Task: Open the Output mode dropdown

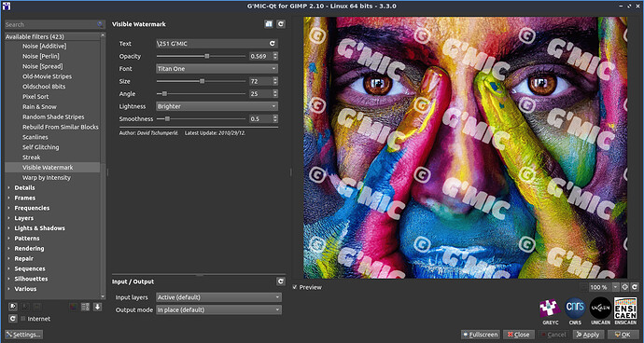Action: (219, 309)
